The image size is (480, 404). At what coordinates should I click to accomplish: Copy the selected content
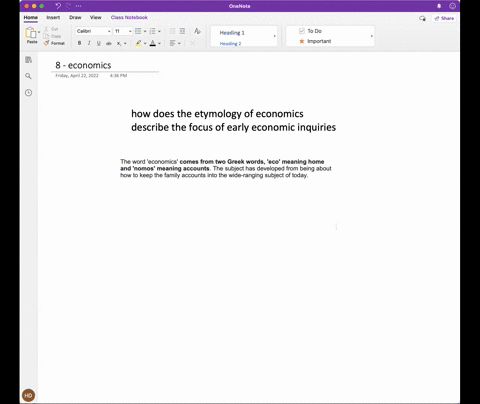click(x=52, y=36)
